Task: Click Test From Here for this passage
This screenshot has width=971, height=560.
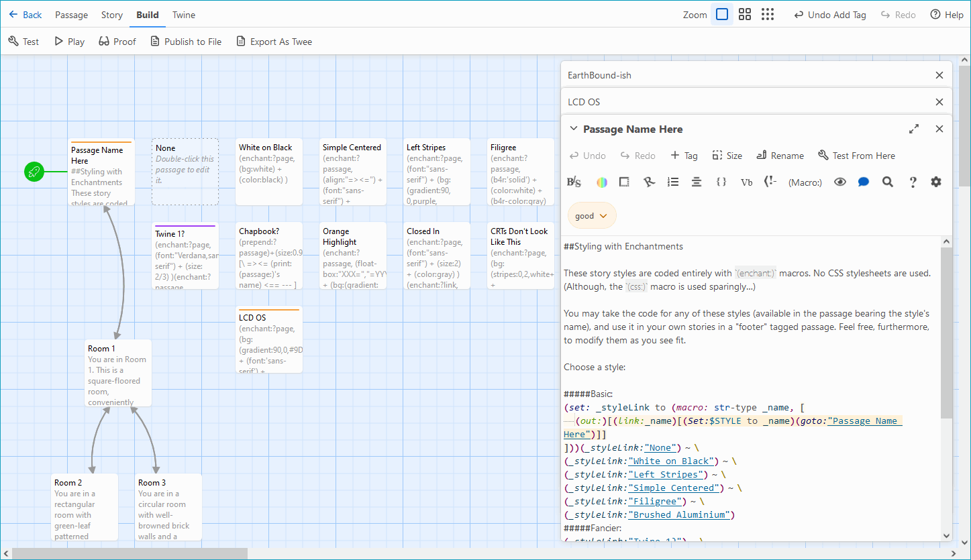Action: pyautogui.click(x=857, y=155)
